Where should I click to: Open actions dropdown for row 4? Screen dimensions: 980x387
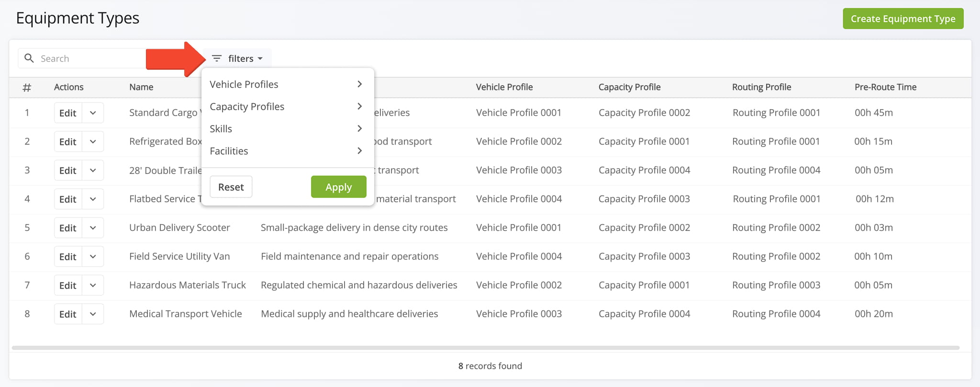[x=93, y=199]
